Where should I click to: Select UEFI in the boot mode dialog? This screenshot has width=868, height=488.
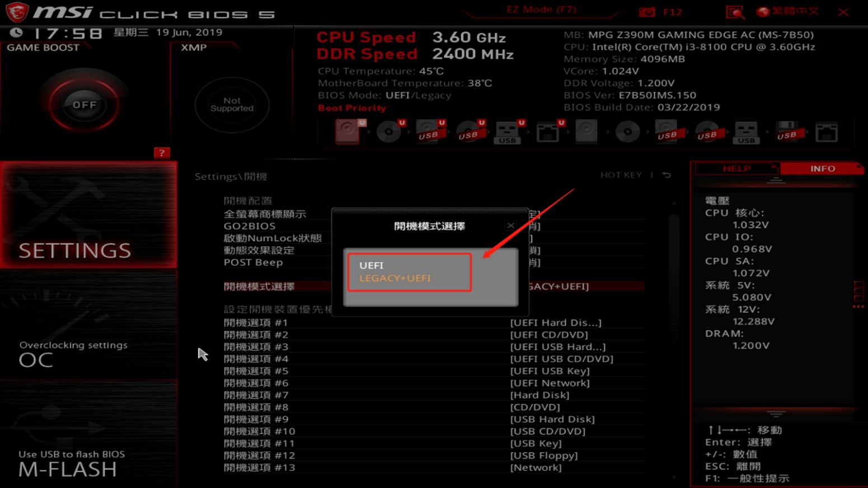372,265
